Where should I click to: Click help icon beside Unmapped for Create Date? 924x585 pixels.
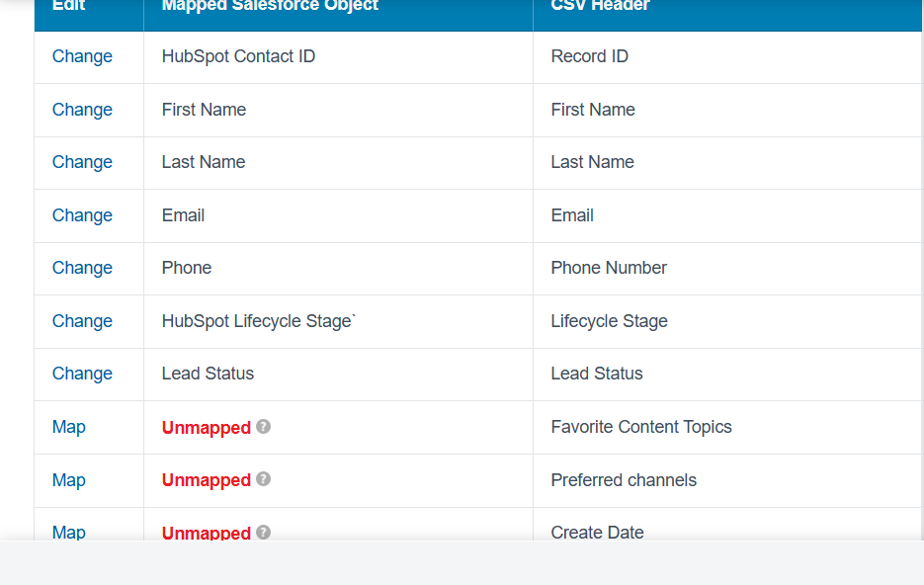(263, 532)
